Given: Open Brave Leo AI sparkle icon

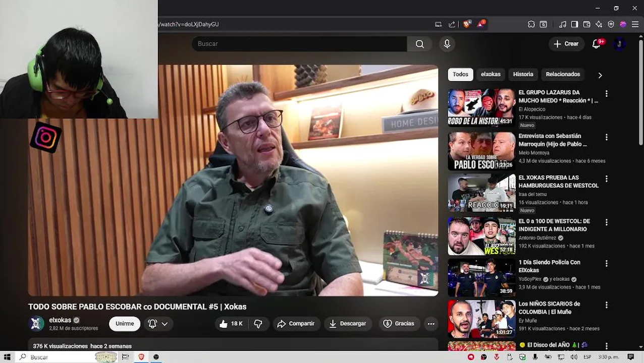Looking at the screenshot, I should 599,24.
